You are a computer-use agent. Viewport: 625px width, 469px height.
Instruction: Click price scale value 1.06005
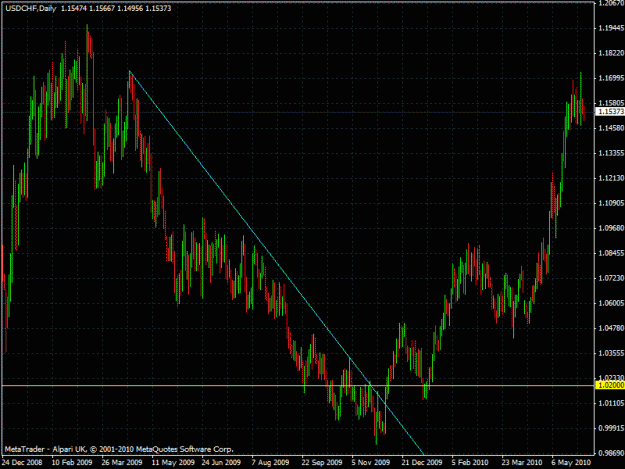pos(611,304)
